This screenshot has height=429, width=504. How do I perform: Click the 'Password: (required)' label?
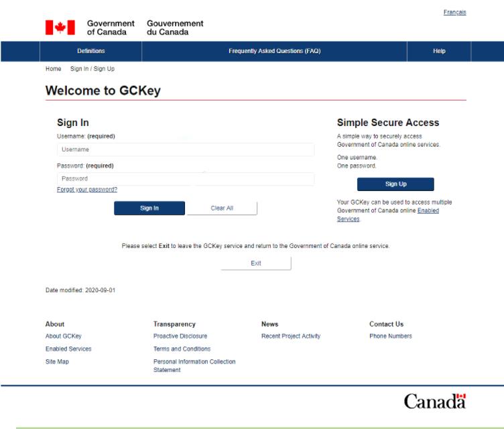tap(85, 166)
